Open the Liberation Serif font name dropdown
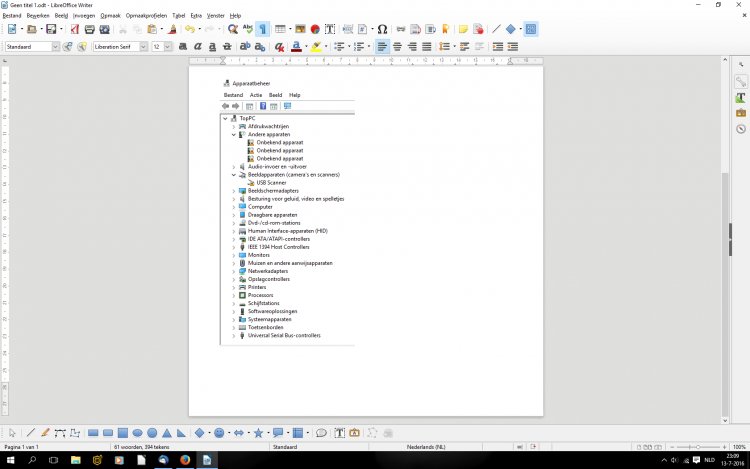Image resolution: width=750 pixels, height=469 pixels. point(143,46)
